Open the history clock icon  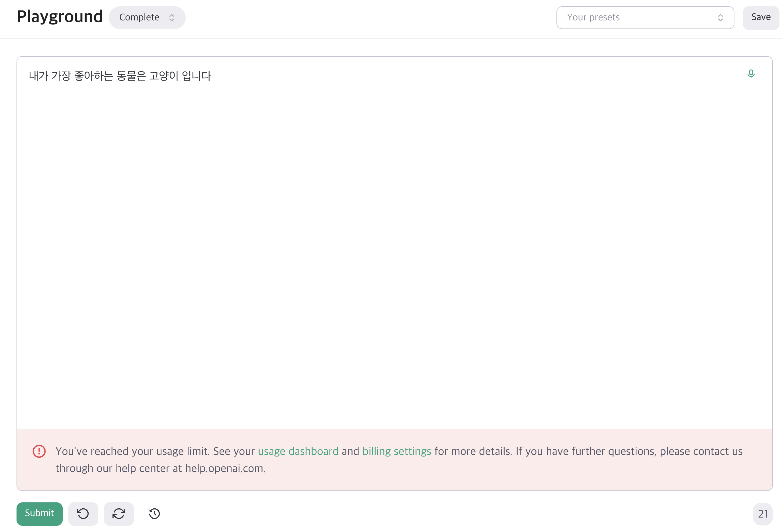coord(154,514)
